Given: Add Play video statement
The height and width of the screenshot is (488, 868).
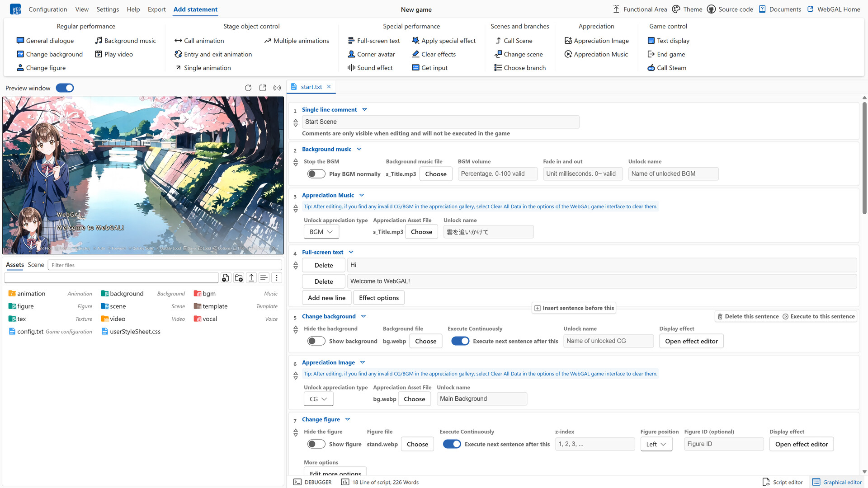Looking at the screenshot, I should pos(114,54).
